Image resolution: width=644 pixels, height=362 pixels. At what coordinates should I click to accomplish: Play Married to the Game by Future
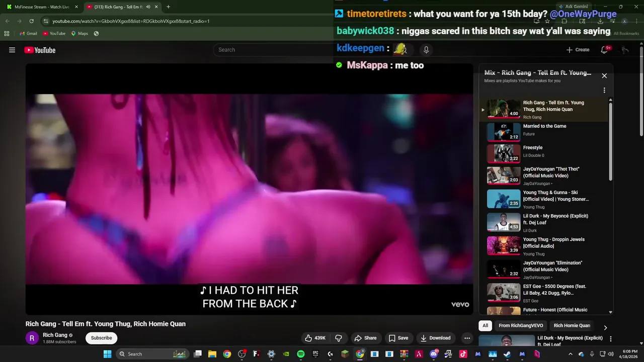coord(543,132)
